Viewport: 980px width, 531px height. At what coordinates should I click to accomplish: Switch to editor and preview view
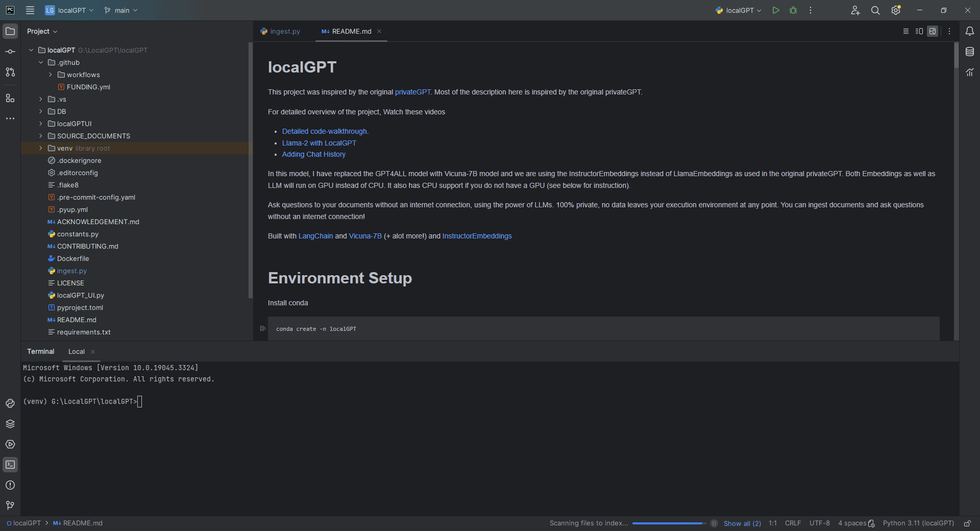coord(919,31)
